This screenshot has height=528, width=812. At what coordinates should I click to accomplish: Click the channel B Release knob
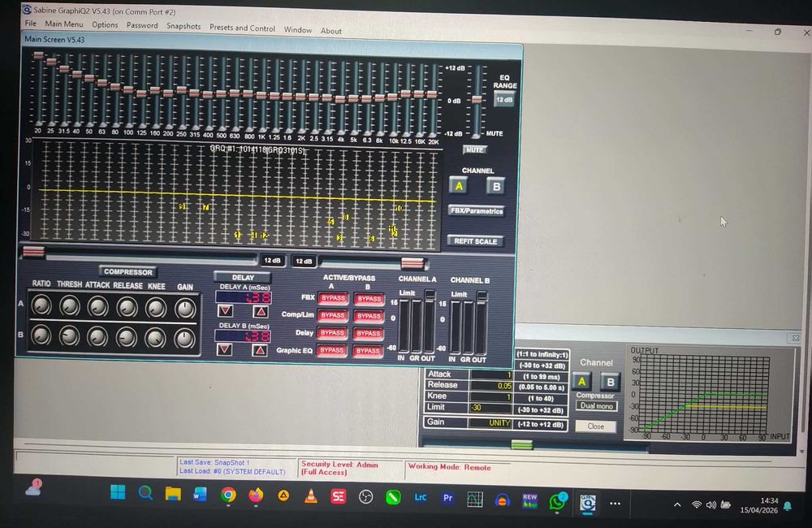[x=126, y=338]
